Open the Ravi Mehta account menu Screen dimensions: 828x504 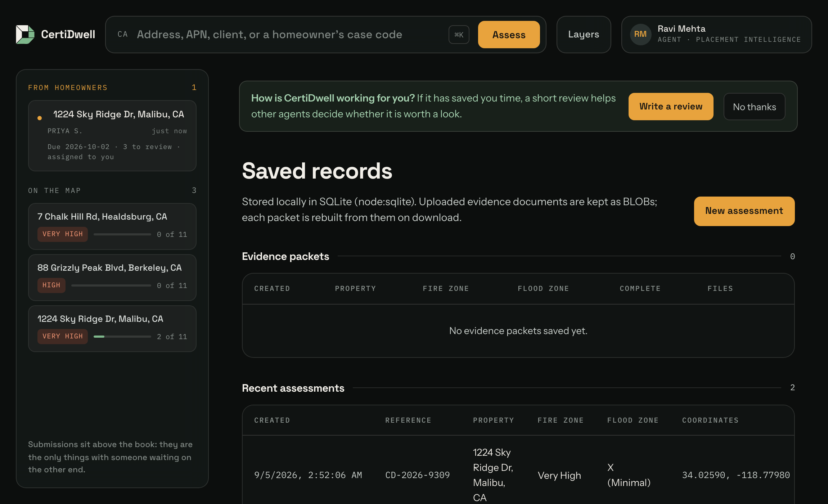point(716,35)
